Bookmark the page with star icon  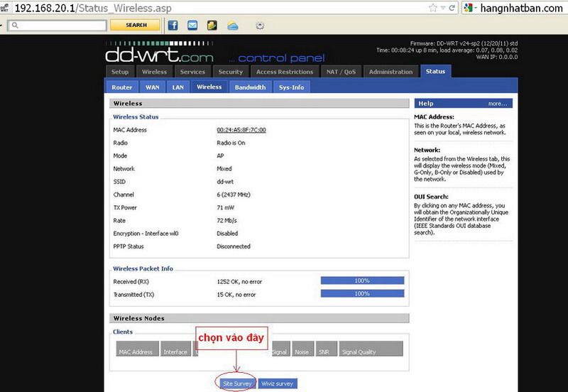[x=432, y=8]
